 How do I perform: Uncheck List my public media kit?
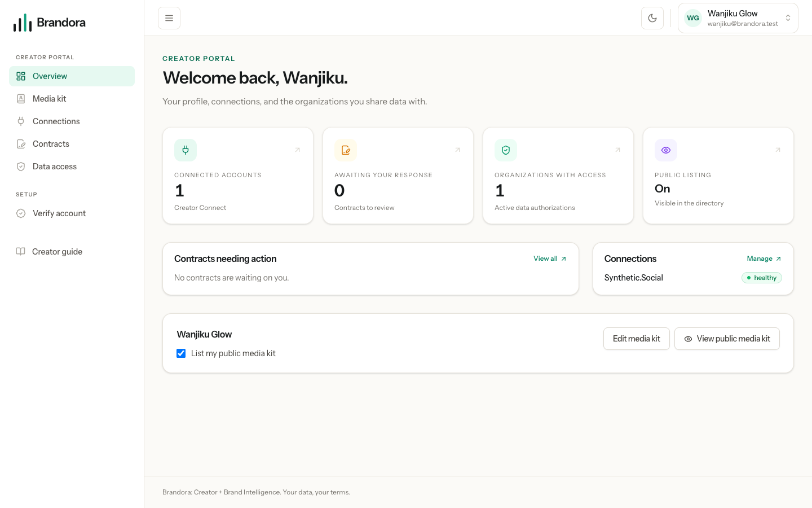[181, 353]
